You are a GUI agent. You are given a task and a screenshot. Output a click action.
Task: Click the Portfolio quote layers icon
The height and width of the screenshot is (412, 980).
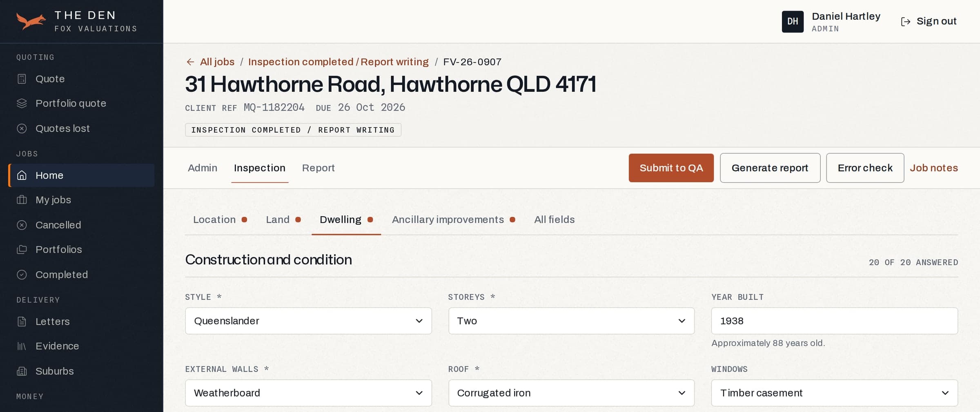point(22,103)
